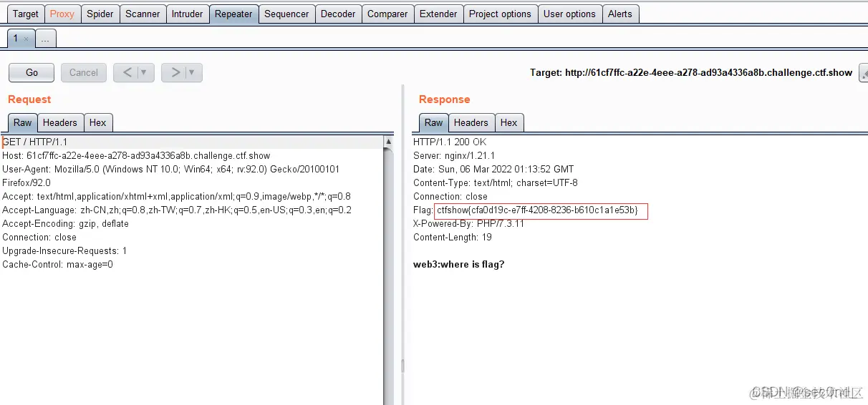Viewport: 868px width, 405px height.
Task: Click the response Content-Type line
Action: (x=496, y=182)
